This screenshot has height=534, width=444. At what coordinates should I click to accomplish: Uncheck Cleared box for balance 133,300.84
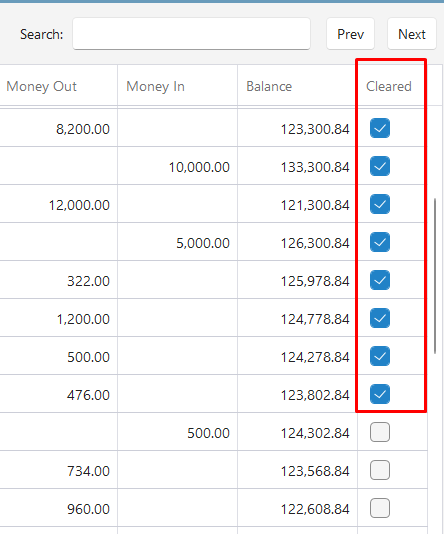380,166
